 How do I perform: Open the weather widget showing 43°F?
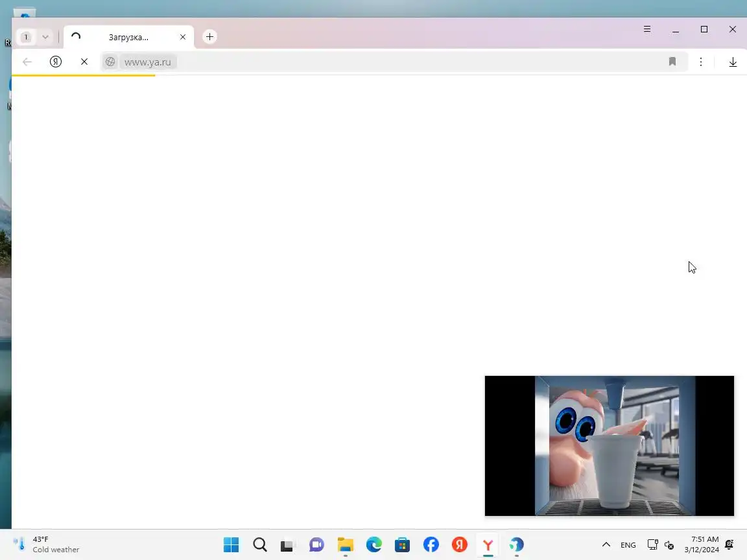[46, 544]
